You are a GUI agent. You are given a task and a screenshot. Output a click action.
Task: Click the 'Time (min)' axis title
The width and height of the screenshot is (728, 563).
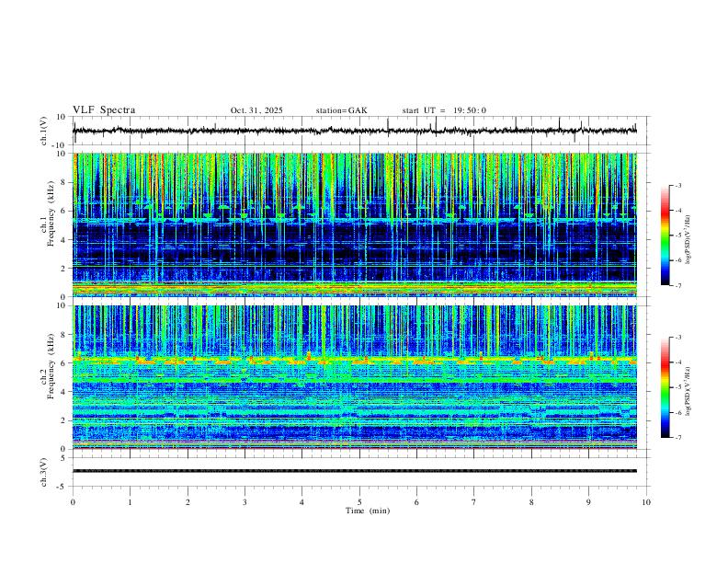coord(368,511)
